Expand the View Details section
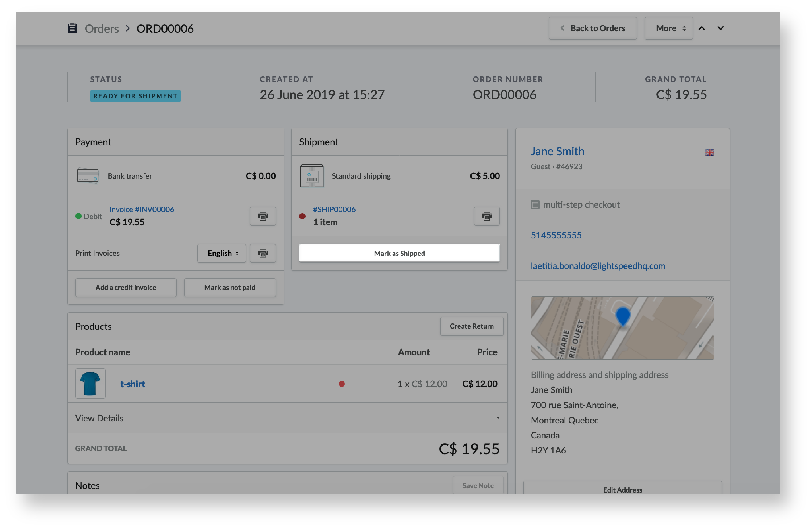Viewport: 812px width, 530px height. [288, 418]
